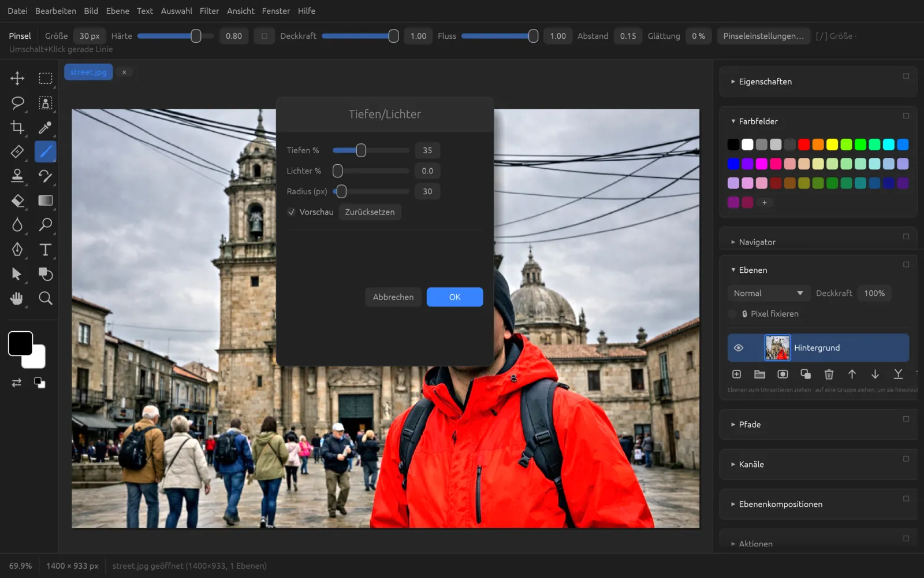
Task: Toggle the Vorschau checkbox
Action: [292, 212]
